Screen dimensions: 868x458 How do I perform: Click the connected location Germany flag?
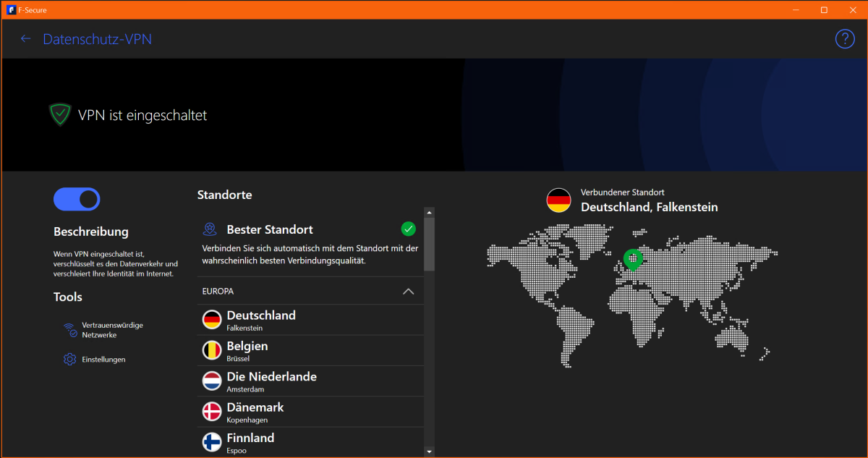click(x=559, y=200)
